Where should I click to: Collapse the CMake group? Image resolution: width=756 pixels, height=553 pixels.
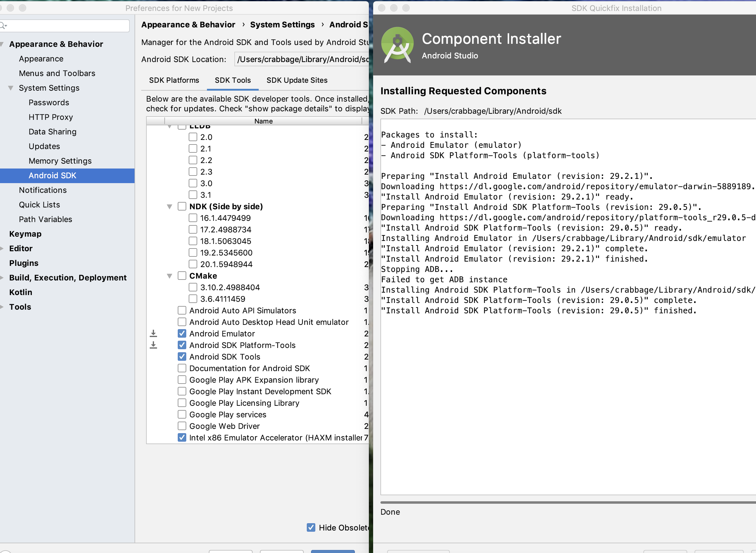[x=170, y=276]
